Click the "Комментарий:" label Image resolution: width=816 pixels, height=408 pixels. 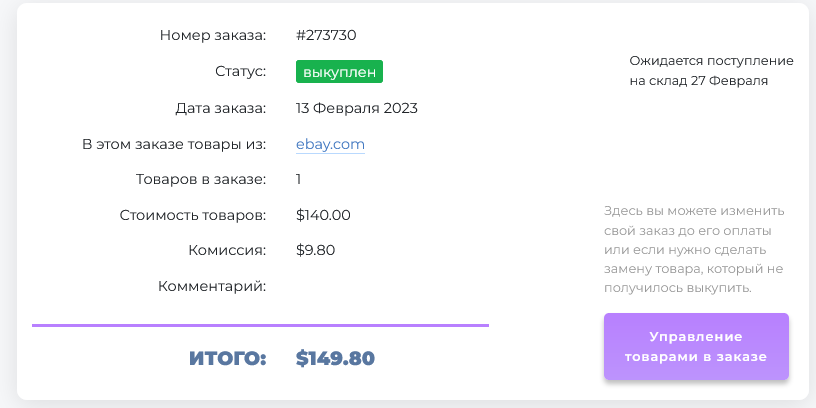point(212,287)
